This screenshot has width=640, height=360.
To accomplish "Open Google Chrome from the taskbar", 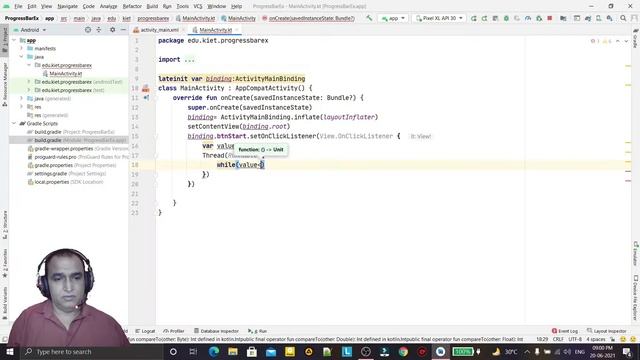I will coord(403,351).
